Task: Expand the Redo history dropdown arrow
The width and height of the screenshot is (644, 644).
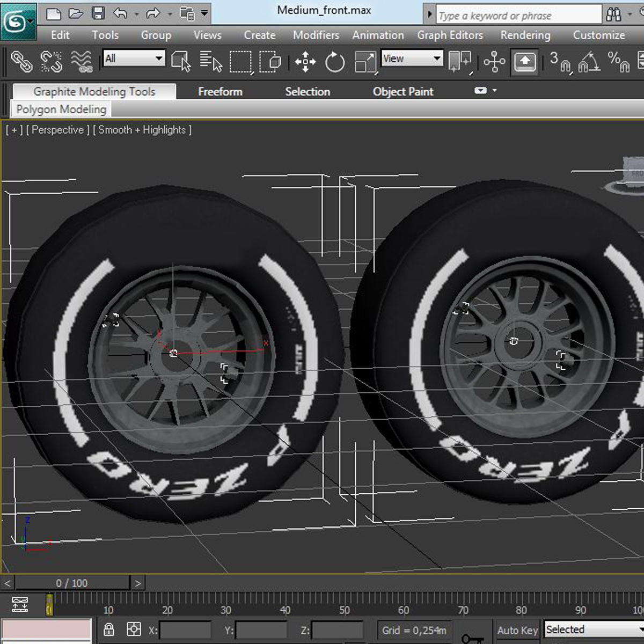Action: pyautogui.click(x=169, y=14)
